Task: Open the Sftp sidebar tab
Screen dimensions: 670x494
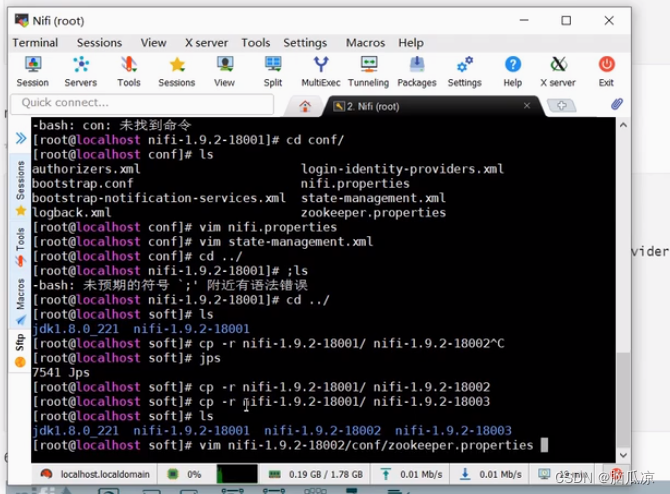Action: click(x=20, y=350)
